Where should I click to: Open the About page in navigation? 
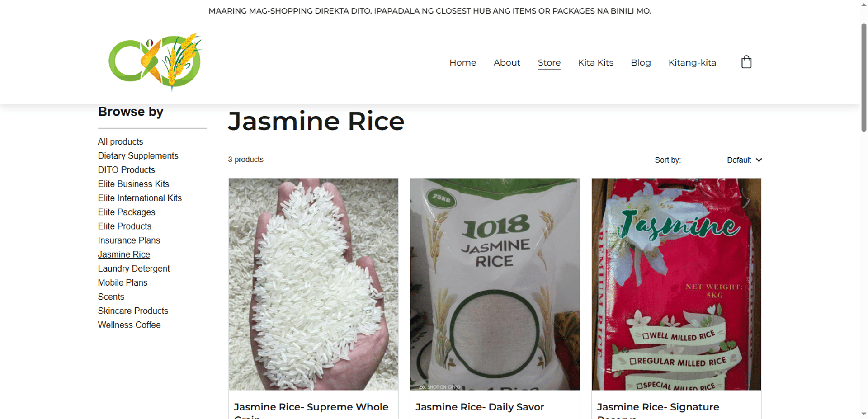pos(507,62)
